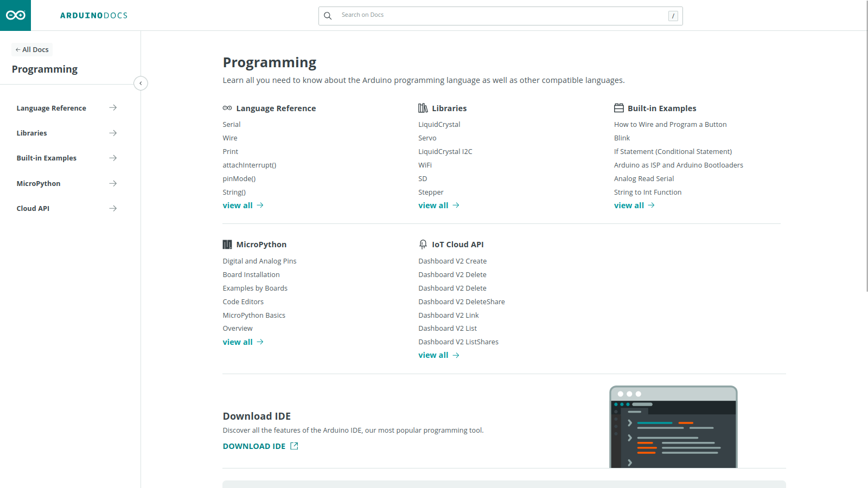Focus the Search on Docs field
Screen dimensions: 868x488
[x=499, y=16]
